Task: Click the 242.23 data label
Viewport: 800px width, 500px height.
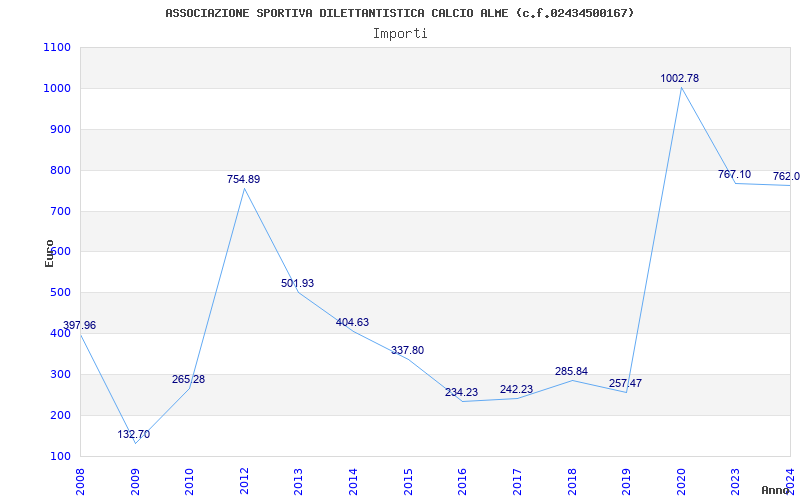Action: pyautogui.click(x=516, y=390)
